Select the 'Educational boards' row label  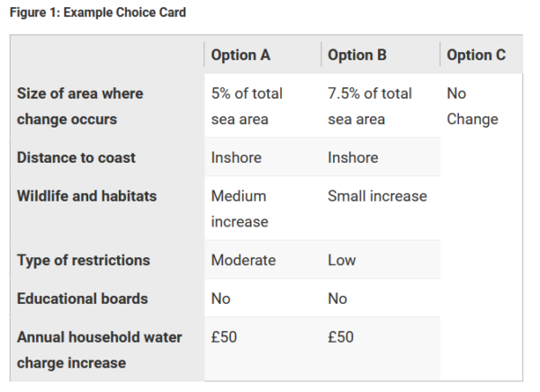pos(82,298)
